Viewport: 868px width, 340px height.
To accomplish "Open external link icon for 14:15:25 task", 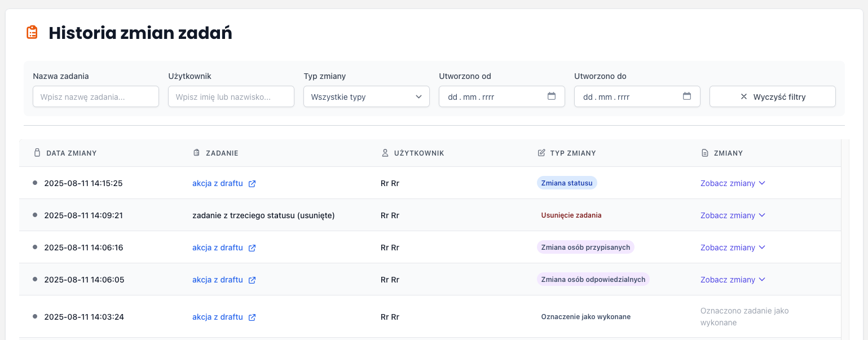I will [x=252, y=184].
